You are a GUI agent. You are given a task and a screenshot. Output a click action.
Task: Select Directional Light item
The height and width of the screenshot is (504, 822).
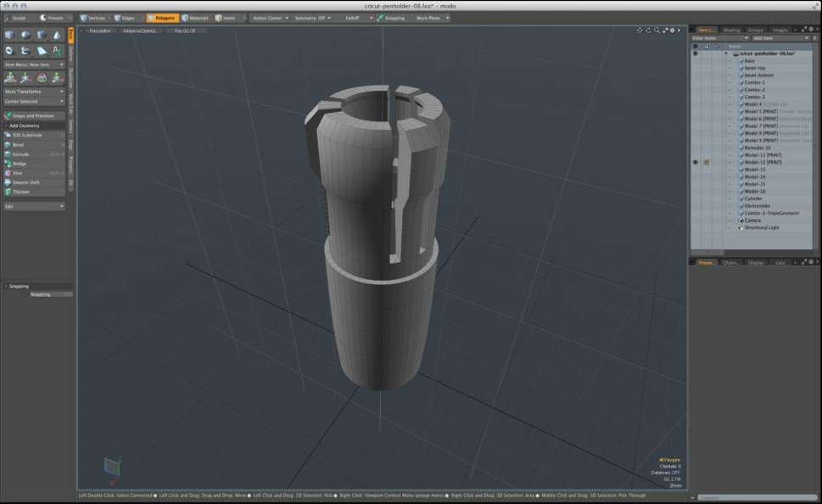(762, 227)
